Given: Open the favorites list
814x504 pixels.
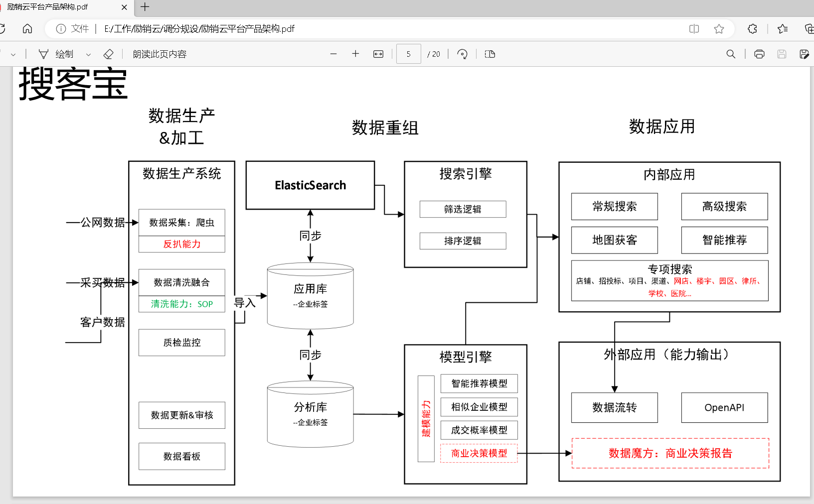Looking at the screenshot, I should (x=783, y=29).
